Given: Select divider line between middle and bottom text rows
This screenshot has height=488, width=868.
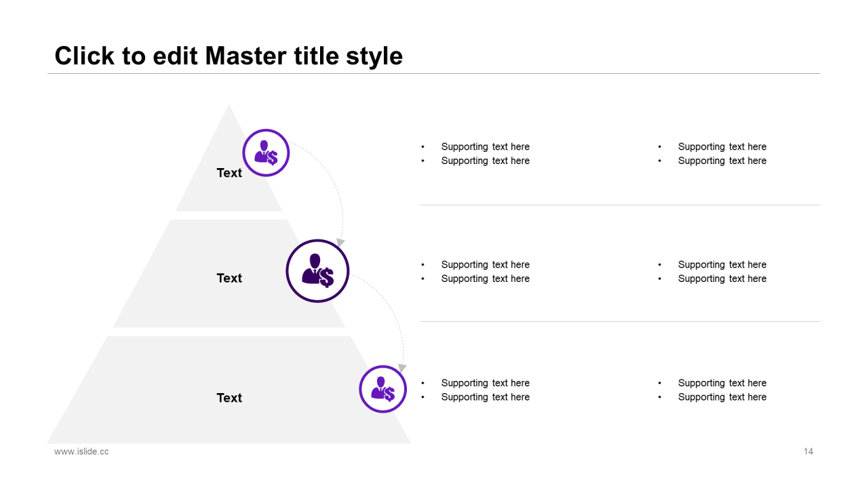Looking at the screenshot, I should click(x=620, y=321).
